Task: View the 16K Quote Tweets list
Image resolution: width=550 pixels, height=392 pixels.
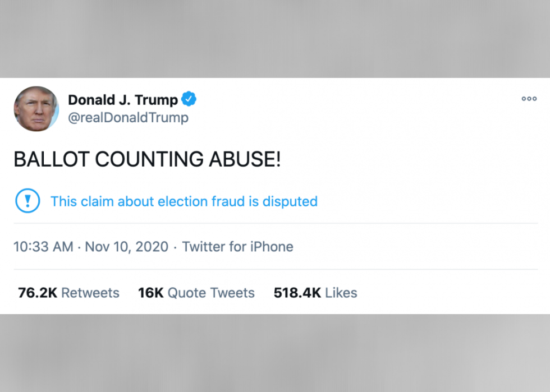Action: pyautogui.click(x=196, y=293)
